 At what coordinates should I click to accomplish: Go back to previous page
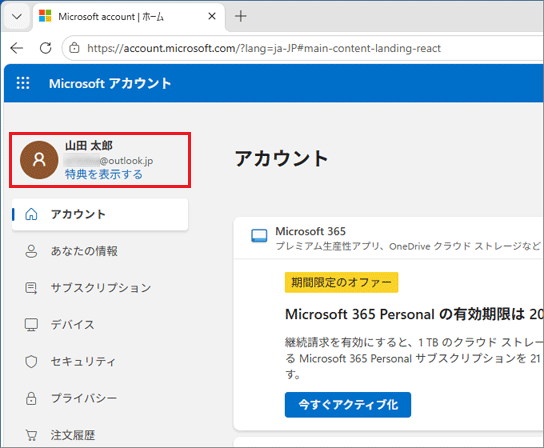(x=17, y=48)
